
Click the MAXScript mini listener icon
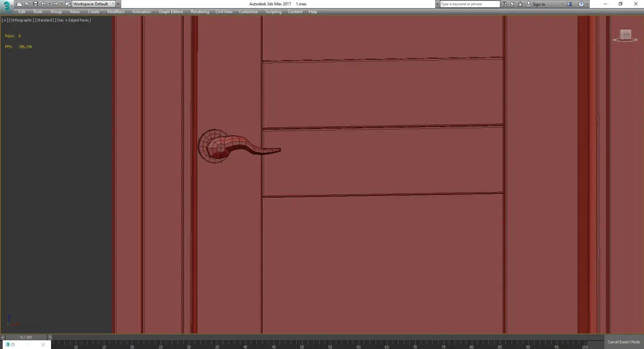[8, 345]
